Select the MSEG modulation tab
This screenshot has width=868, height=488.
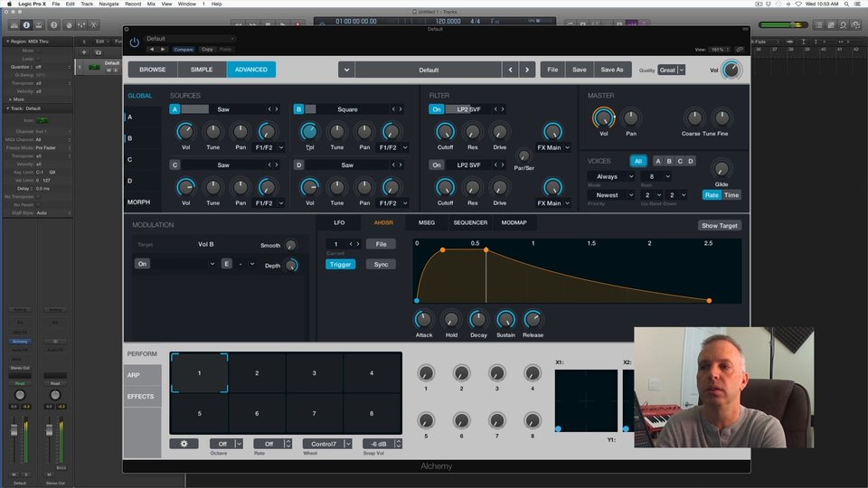426,222
